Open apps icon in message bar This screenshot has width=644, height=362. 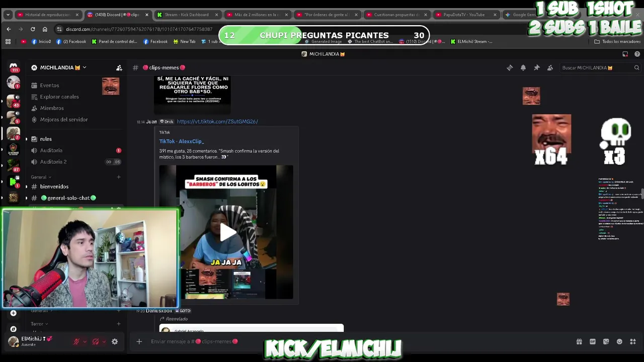coord(633,341)
